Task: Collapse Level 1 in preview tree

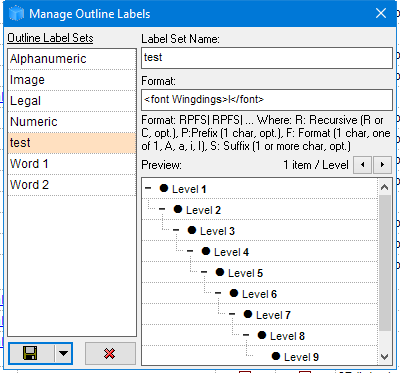Action: point(148,189)
